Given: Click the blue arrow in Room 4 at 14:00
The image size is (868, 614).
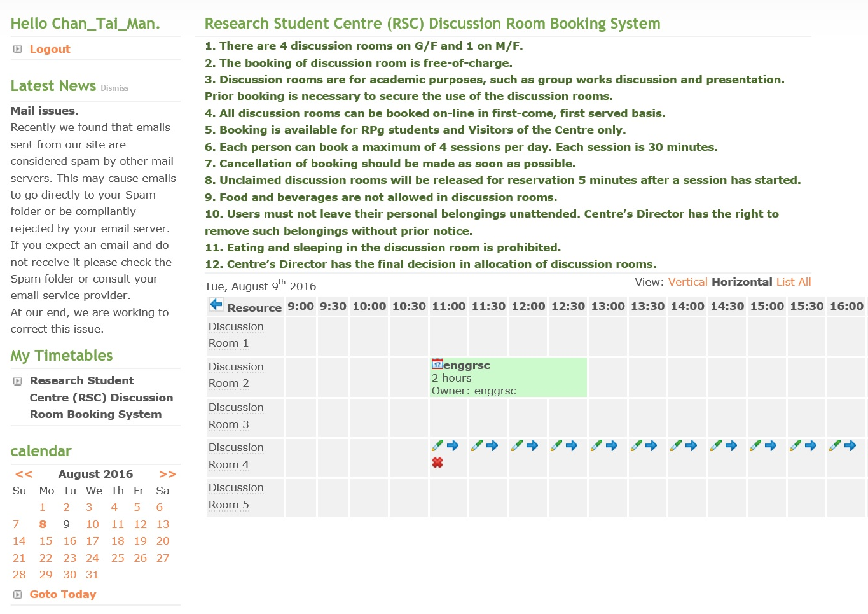Looking at the screenshot, I should (x=691, y=445).
